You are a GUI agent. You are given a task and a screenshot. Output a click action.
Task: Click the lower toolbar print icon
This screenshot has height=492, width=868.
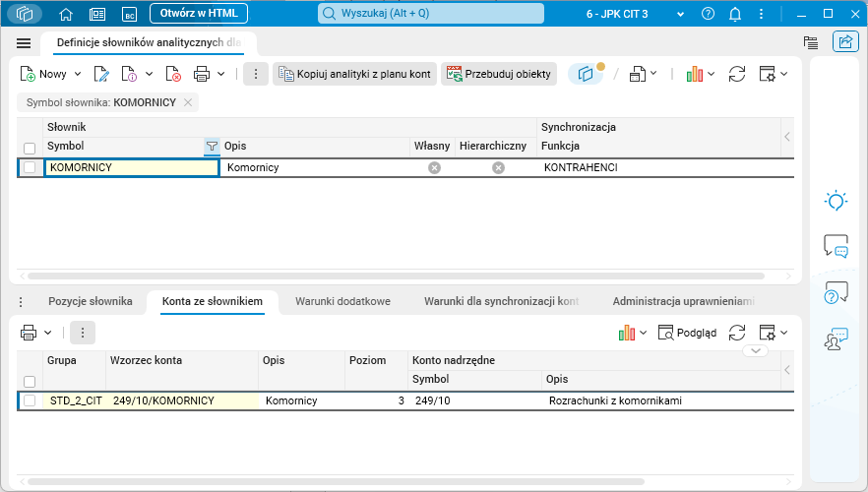tap(29, 333)
